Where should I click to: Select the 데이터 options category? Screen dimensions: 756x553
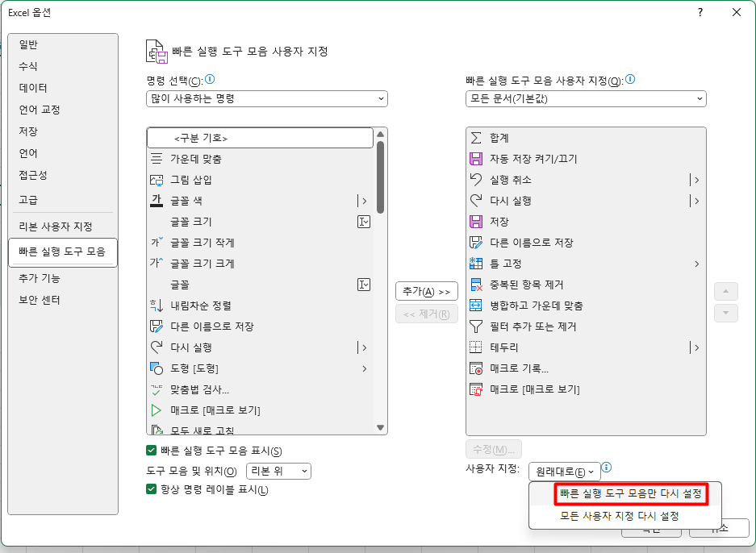[x=33, y=88]
